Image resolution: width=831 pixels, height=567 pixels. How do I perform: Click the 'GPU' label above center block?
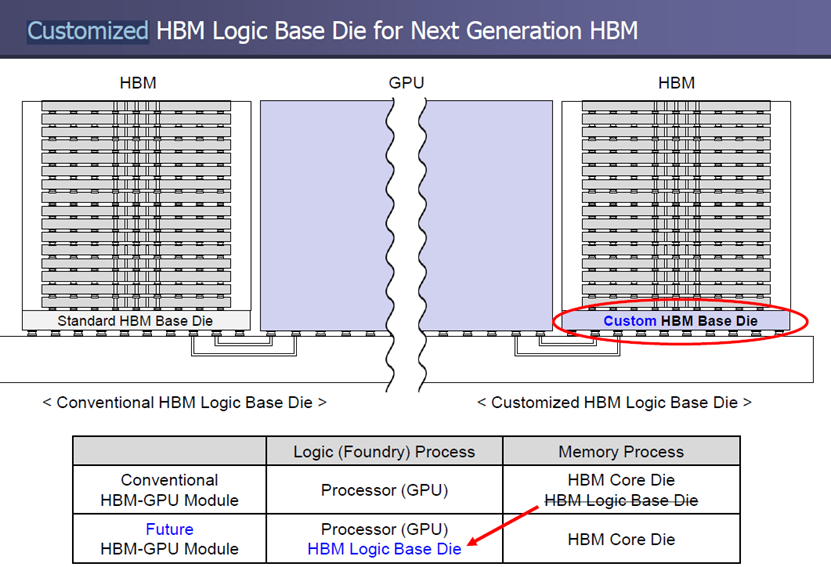[x=406, y=83]
